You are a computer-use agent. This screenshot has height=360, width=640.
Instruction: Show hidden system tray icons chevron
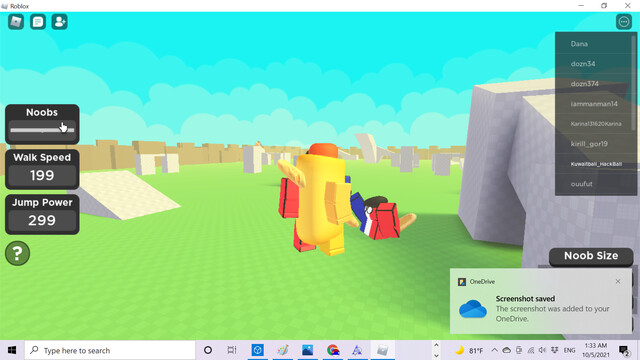pyautogui.click(x=494, y=350)
